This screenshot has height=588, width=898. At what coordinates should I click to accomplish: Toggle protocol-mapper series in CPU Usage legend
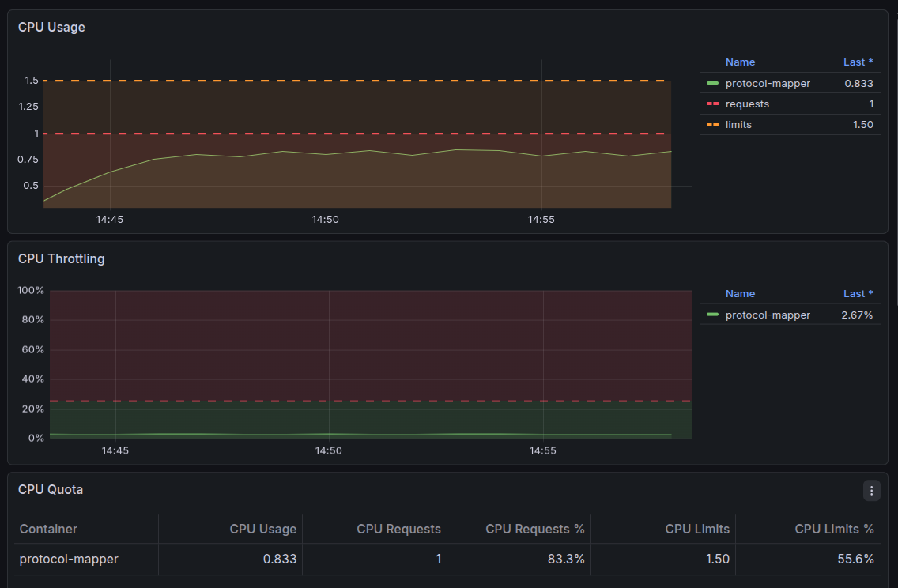point(768,84)
